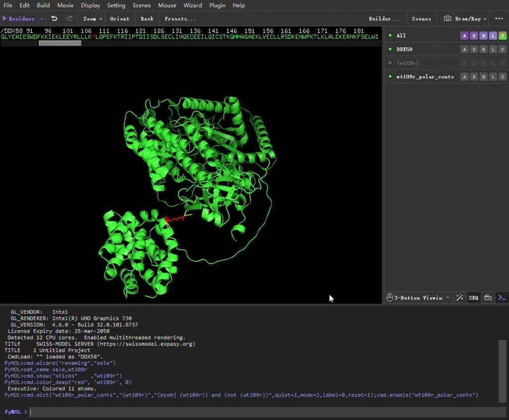Open the Wizard menu
The width and height of the screenshot is (509, 420).
(192, 5)
